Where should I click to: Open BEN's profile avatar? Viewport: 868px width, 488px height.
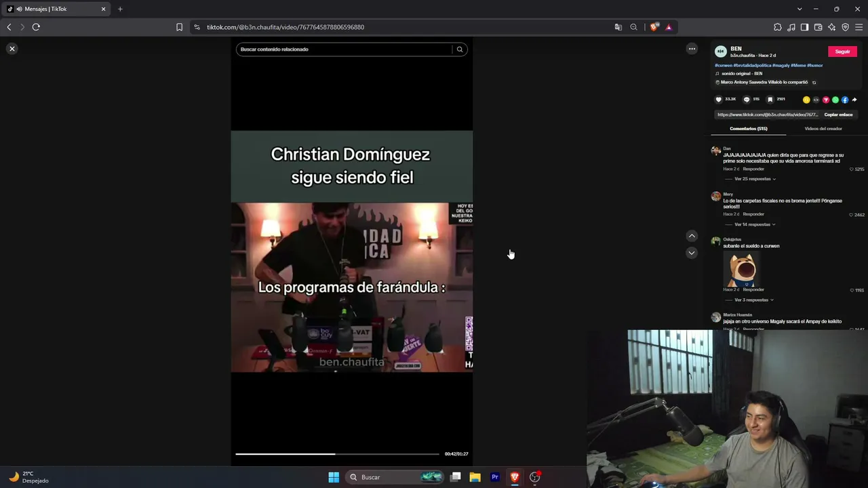coord(721,52)
